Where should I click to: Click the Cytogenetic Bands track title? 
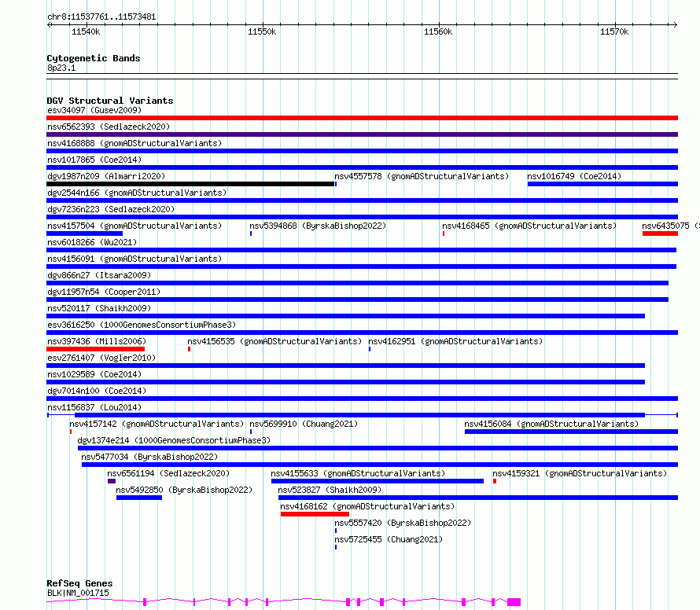(x=94, y=58)
